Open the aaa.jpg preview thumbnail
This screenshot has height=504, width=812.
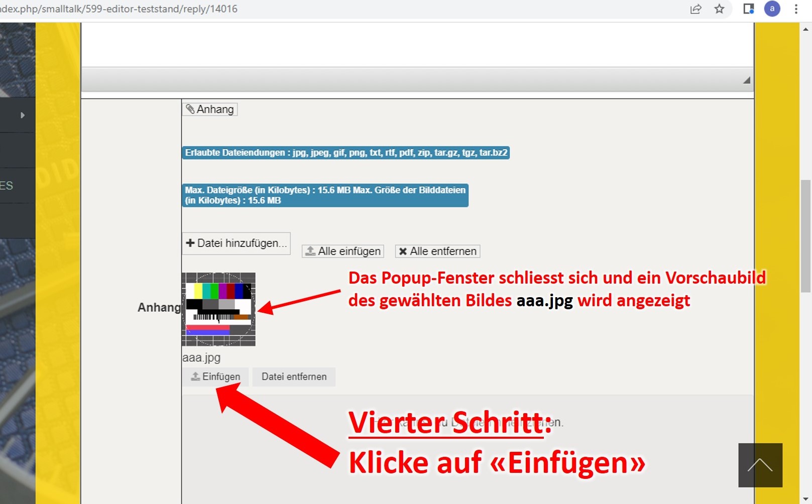[x=218, y=309]
